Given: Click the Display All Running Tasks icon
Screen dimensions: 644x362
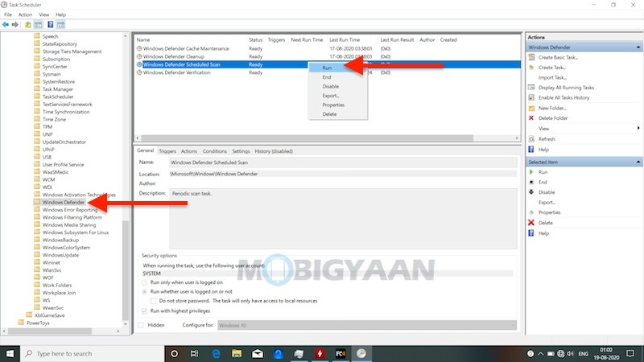Looking at the screenshot, I should (x=531, y=88).
